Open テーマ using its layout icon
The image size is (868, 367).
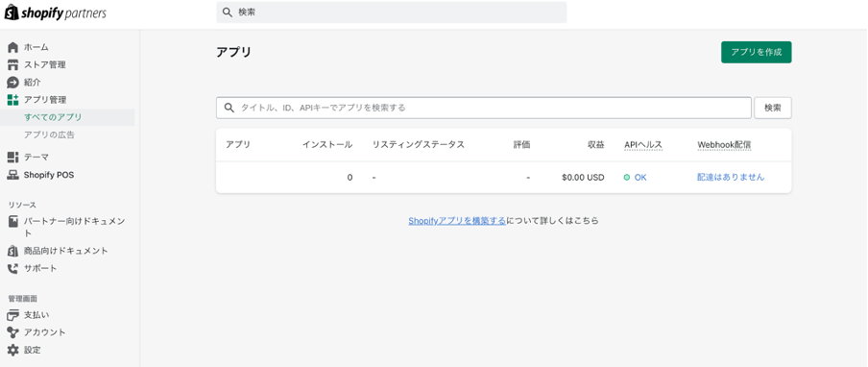[12, 158]
